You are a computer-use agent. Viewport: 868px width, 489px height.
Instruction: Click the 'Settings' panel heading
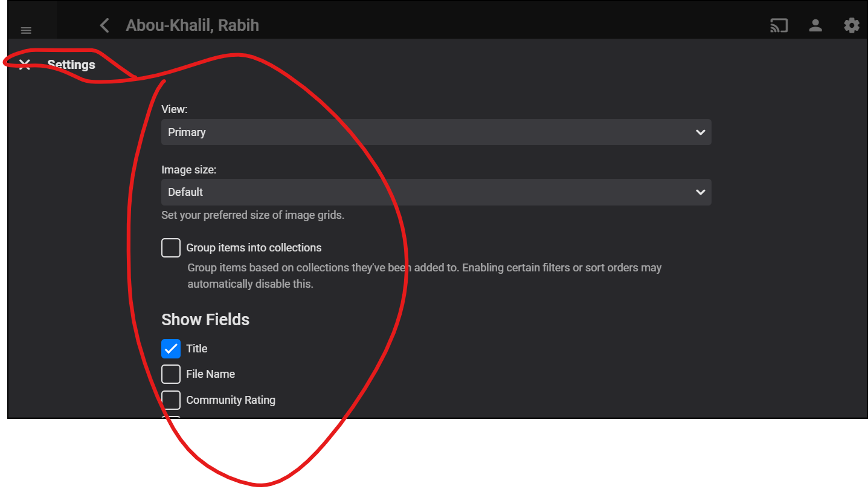tap(71, 65)
